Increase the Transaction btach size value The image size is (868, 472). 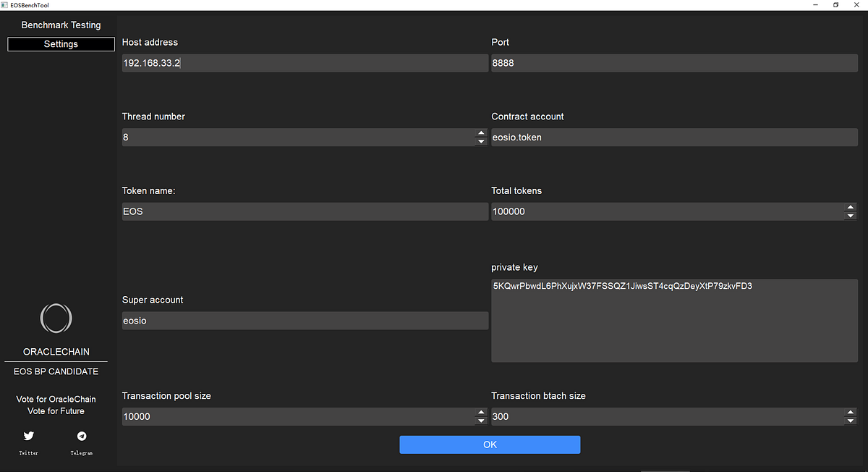tap(850, 413)
